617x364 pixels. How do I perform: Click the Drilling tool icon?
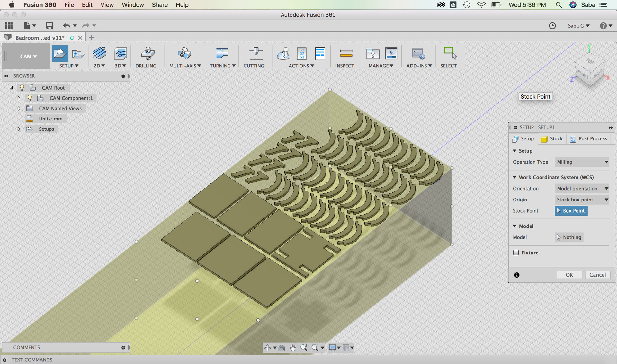[x=148, y=54]
